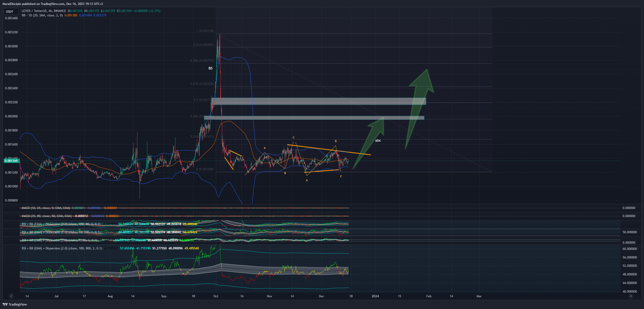644x309 pixels.
Task: Click Fibonacci label 0.786 (0.002757)
Action: click(x=202, y=61)
